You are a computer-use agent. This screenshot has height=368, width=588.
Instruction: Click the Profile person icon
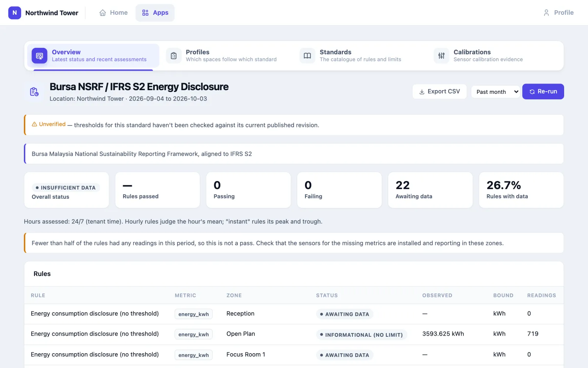(546, 13)
